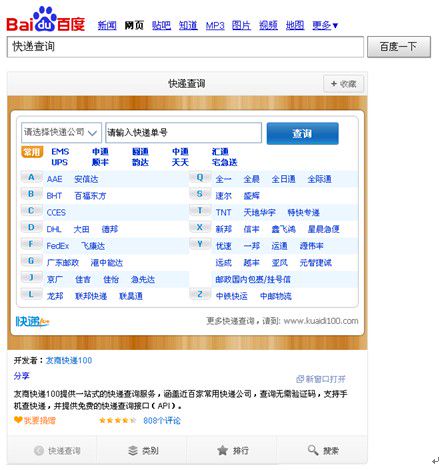This screenshot has width=440, height=470.
Task: Choose 圆通 courier
Action: point(140,152)
